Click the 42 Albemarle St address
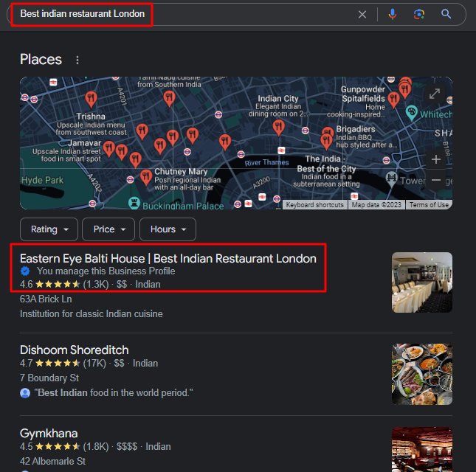 click(x=52, y=462)
